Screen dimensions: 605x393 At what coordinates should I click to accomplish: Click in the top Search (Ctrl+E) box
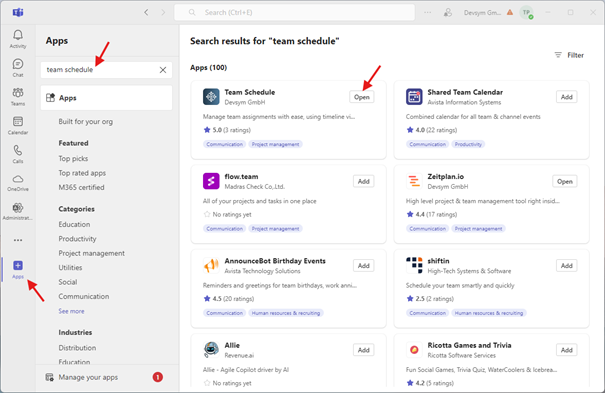point(294,12)
